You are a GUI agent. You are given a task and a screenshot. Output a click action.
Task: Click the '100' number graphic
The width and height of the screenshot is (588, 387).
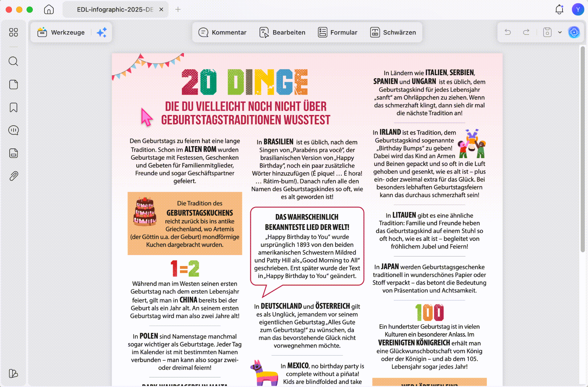pyautogui.click(x=430, y=312)
